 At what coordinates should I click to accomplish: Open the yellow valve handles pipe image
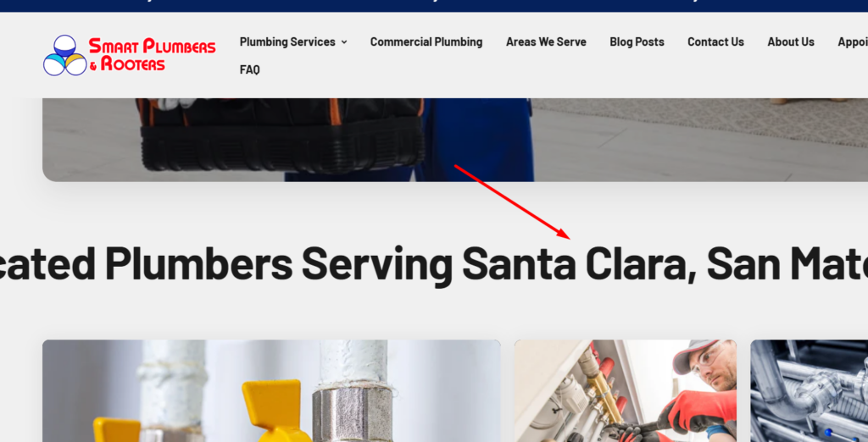pos(271,390)
